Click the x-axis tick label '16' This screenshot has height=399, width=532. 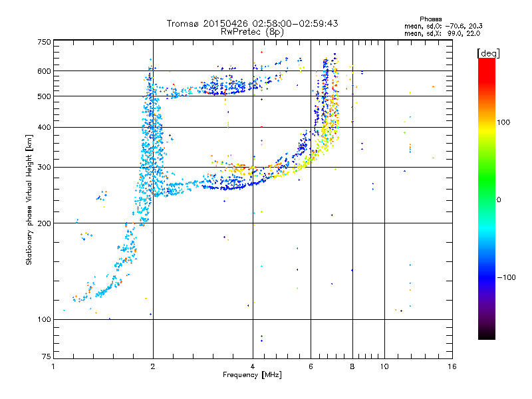tap(452, 366)
